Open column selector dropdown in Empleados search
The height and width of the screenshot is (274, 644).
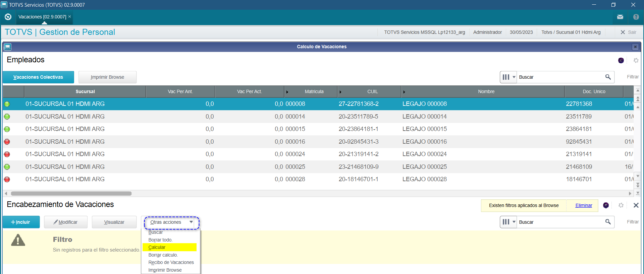pos(508,77)
